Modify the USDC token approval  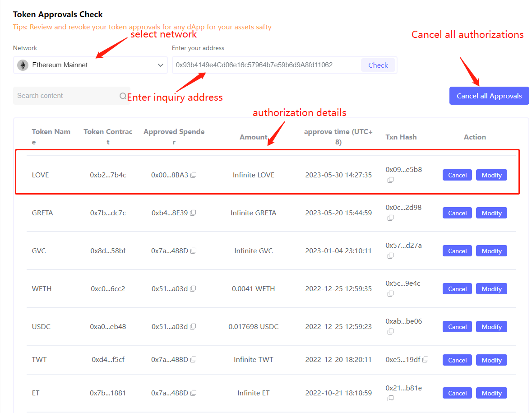tap(491, 327)
